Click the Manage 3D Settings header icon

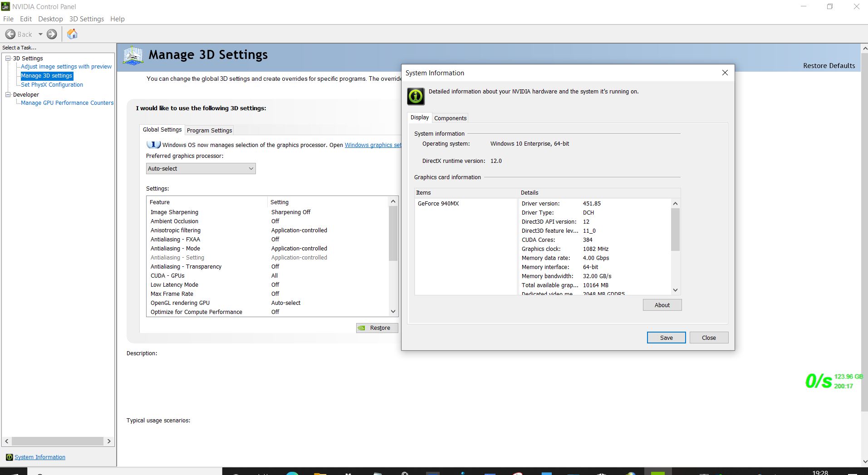click(x=133, y=55)
